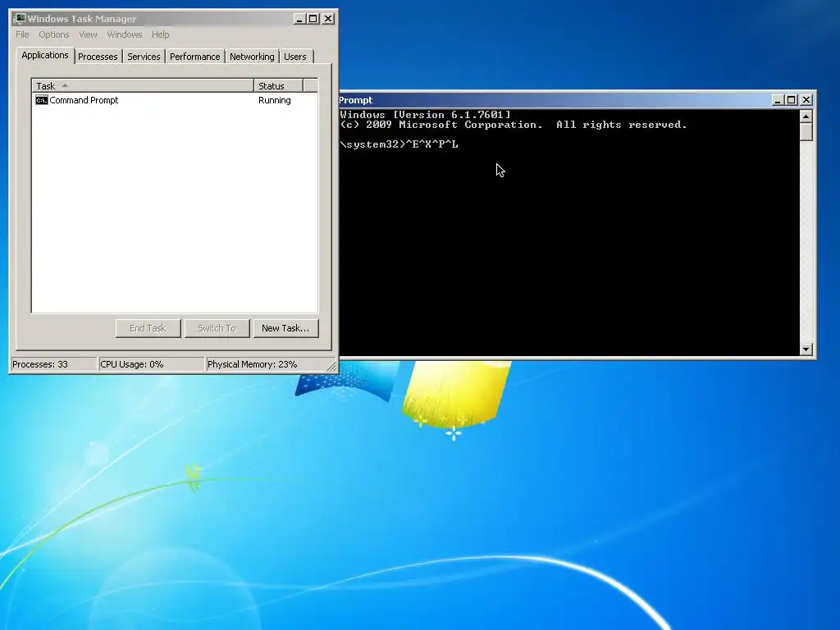The height and width of the screenshot is (630, 840).
Task: Open the Help menu in Task Manager
Action: point(160,34)
